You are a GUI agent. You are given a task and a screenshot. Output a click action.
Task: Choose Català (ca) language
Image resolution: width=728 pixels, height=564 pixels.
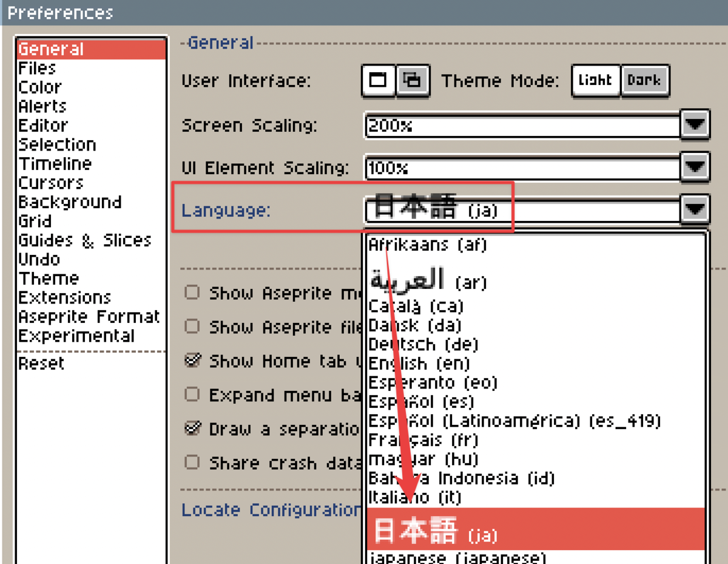click(x=536, y=306)
